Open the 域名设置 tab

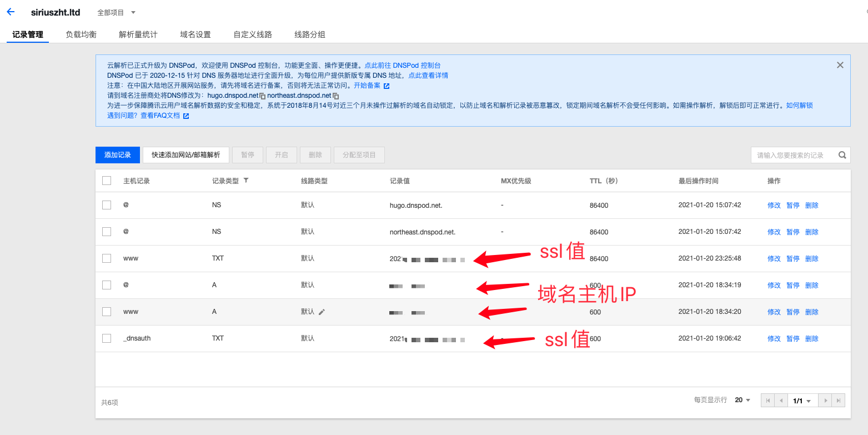point(195,34)
